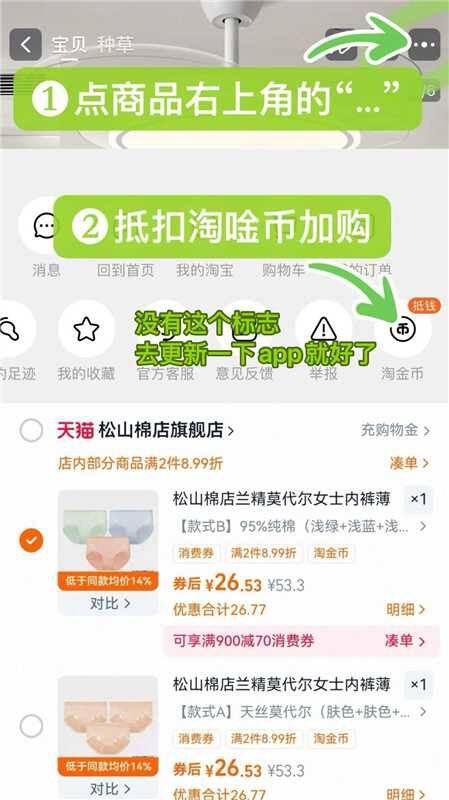Open the 足迹 footprint icon
449x800 pixels.
[11, 330]
